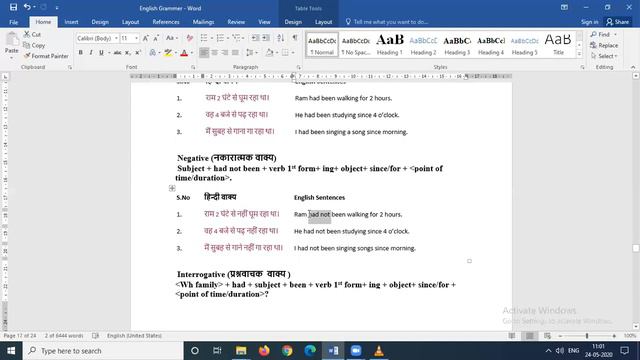Open Paragraph dialog launcher
The height and width of the screenshot is (360, 640).
299,67
